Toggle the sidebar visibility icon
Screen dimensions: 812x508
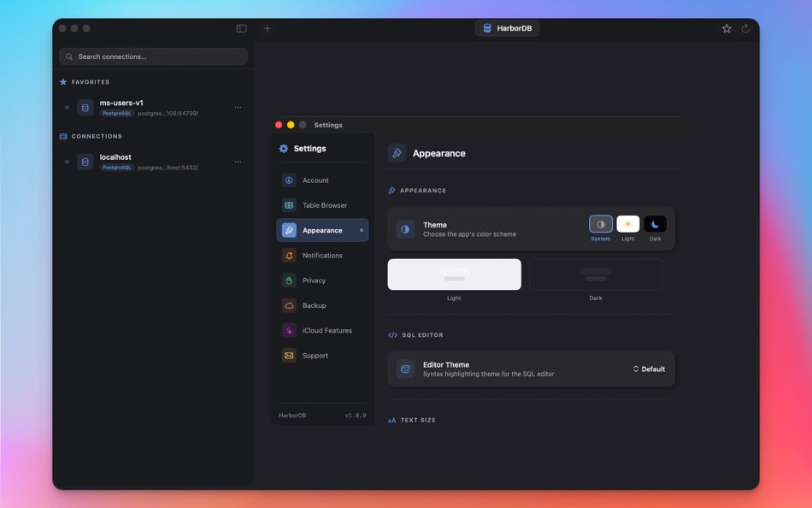pos(242,27)
